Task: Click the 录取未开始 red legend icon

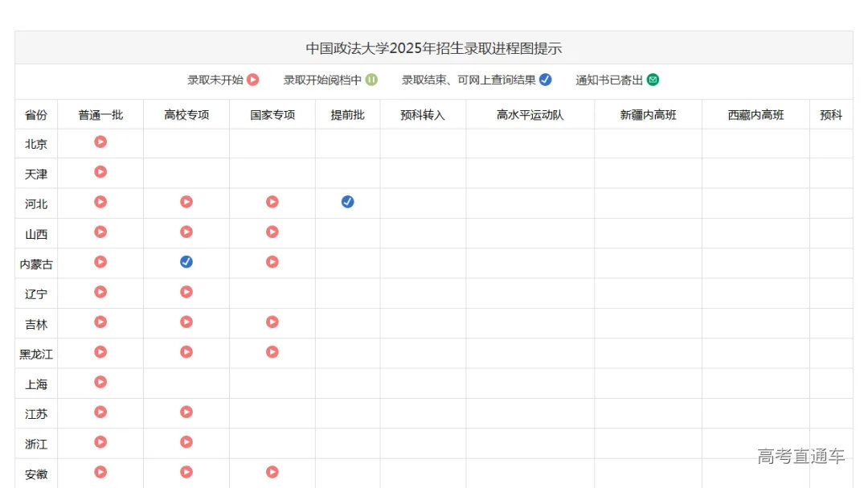Action: pos(253,80)
